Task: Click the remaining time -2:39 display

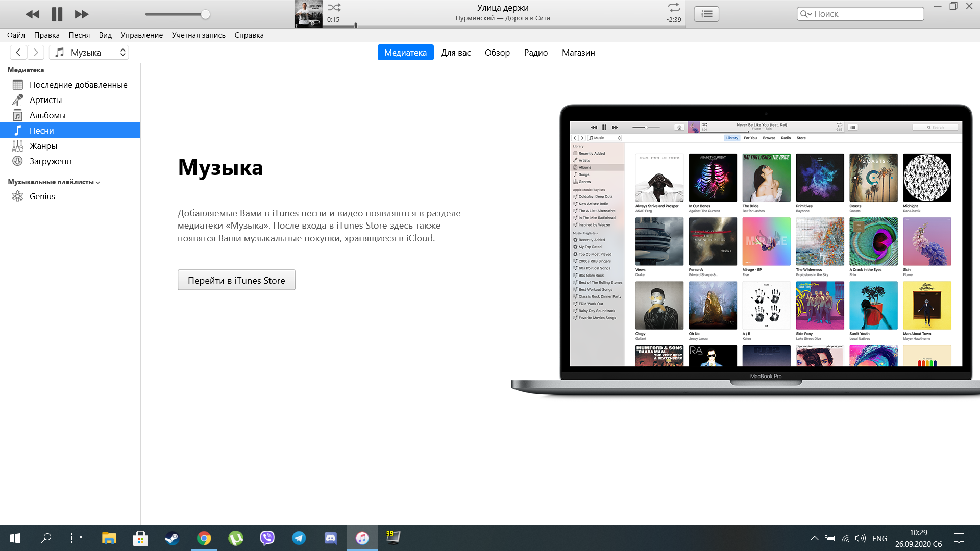Action: point(674,20)
